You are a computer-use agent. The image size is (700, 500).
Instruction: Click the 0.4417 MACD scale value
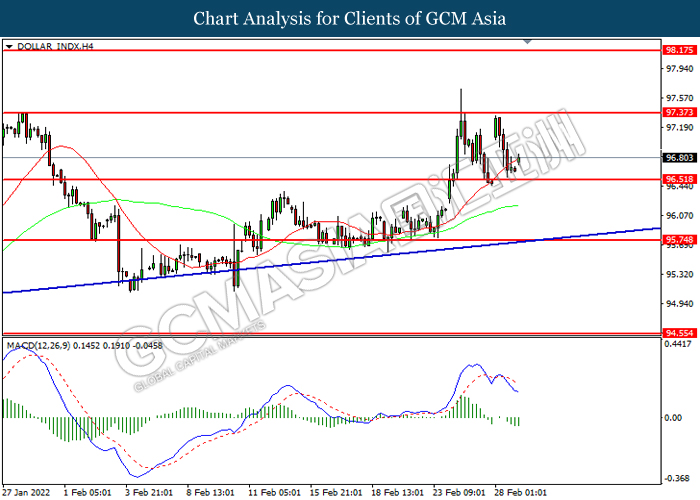pyautogui.click(x=678, y=344)
